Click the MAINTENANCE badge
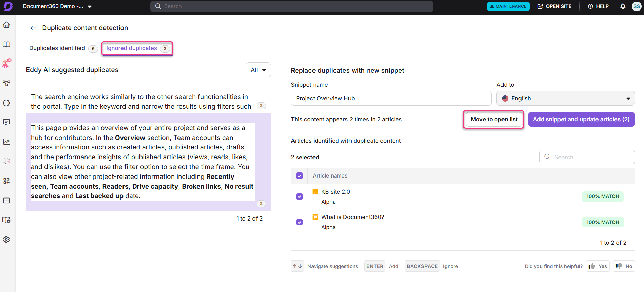The height and width of the screenshot is (292, 644). tap(508, 6)
